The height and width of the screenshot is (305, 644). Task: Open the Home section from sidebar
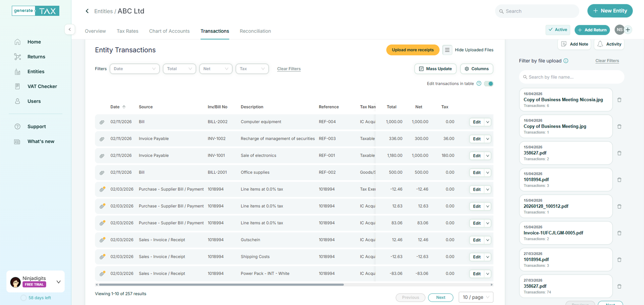click(34, 42)
